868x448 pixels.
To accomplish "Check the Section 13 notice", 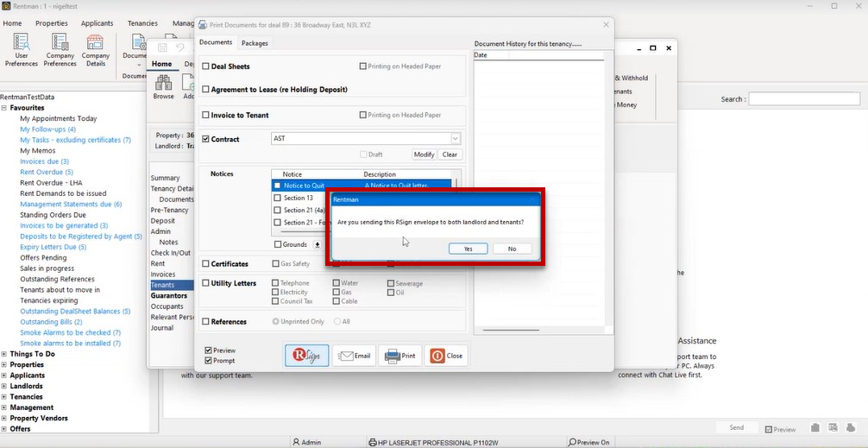I will [278, 198].
